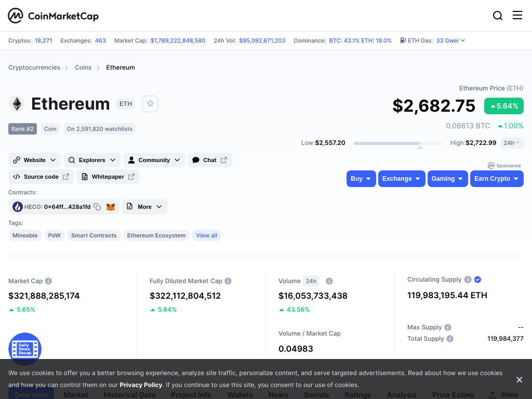
Task: Expand the More contracts dropdown
Action: point(144,207)
